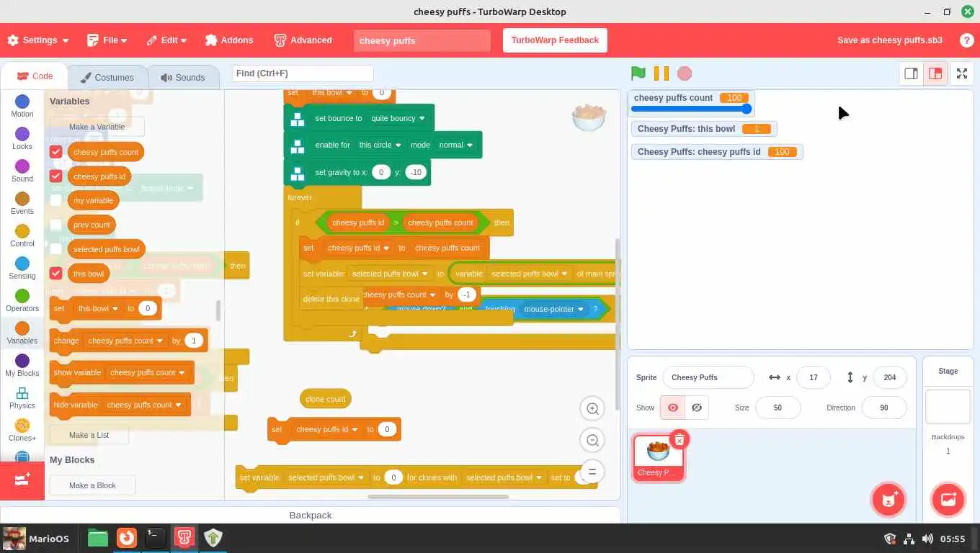Expand the 'normal' mode dropdown
980x553 pixels.
tap(456, 145)
